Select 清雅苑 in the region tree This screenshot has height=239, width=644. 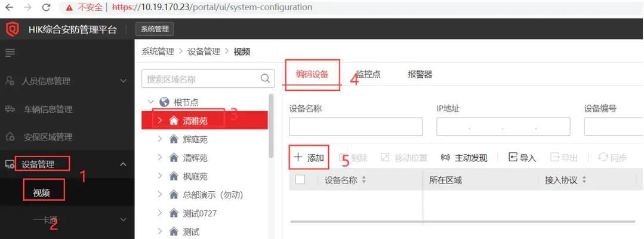tap(195, 121)
